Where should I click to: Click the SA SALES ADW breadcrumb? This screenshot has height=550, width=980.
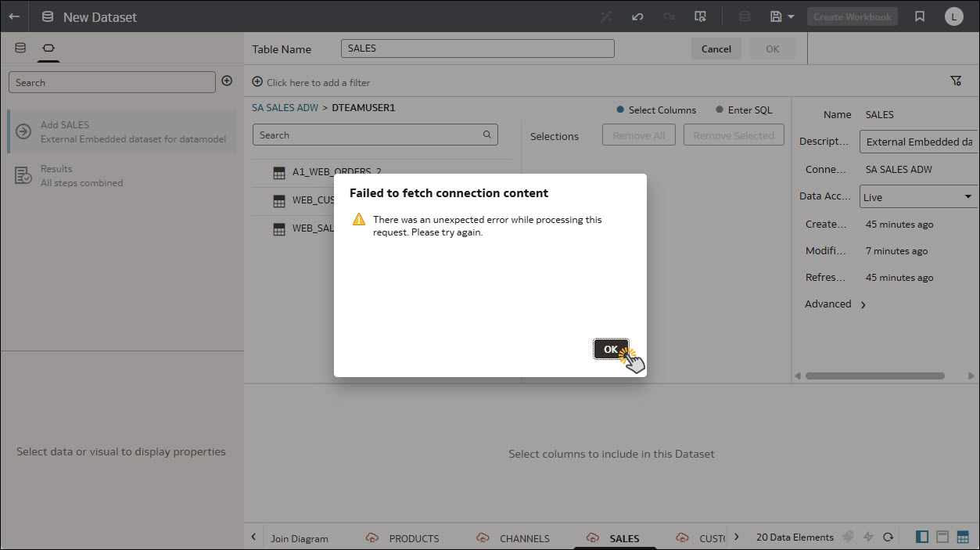click(x=285, y=108)
